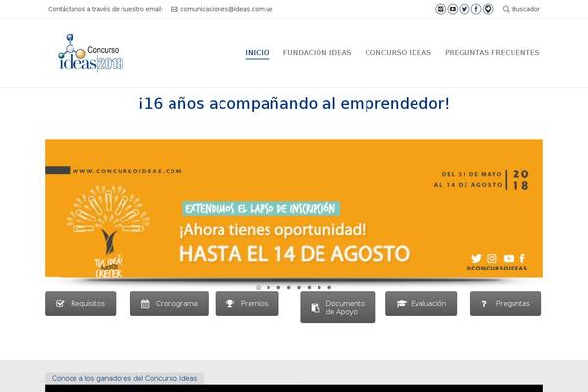Open the Preguntas button
The image size is (588, 392).
click(506, 303)
